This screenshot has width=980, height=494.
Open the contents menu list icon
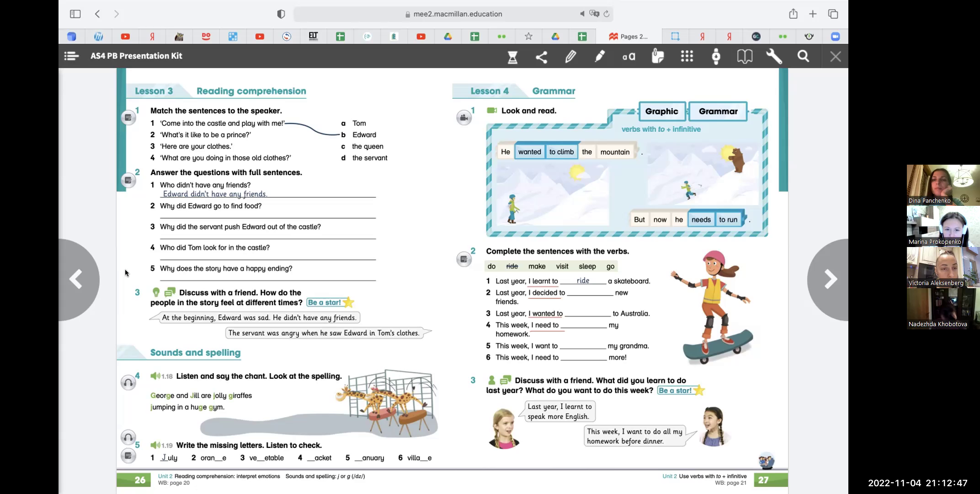[71, 56]
